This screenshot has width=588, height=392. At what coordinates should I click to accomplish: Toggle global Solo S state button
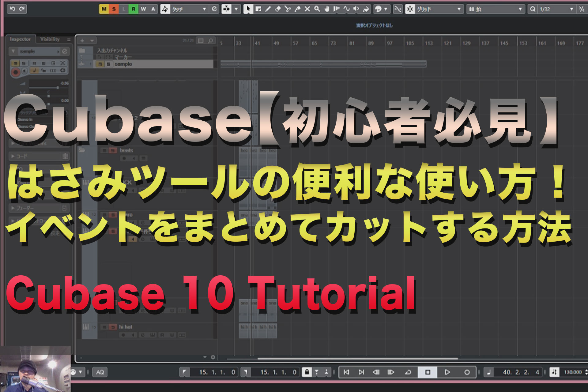tap(114, 9)
